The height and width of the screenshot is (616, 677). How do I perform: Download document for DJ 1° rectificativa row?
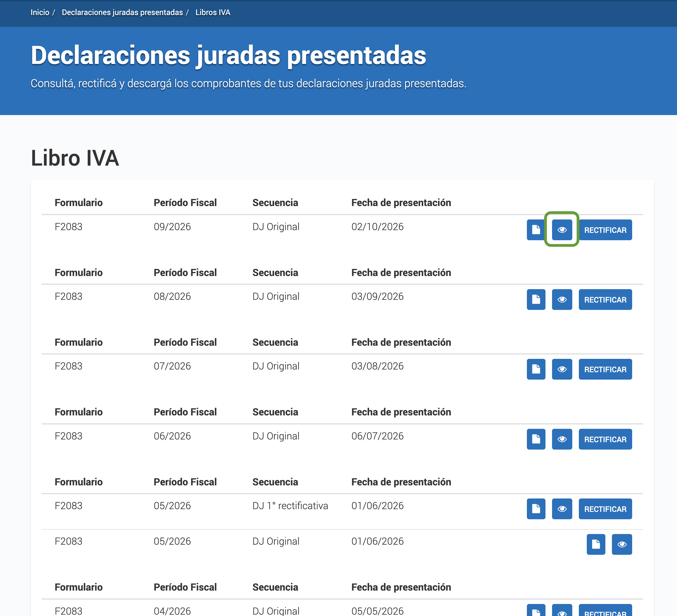click(536, 509)
